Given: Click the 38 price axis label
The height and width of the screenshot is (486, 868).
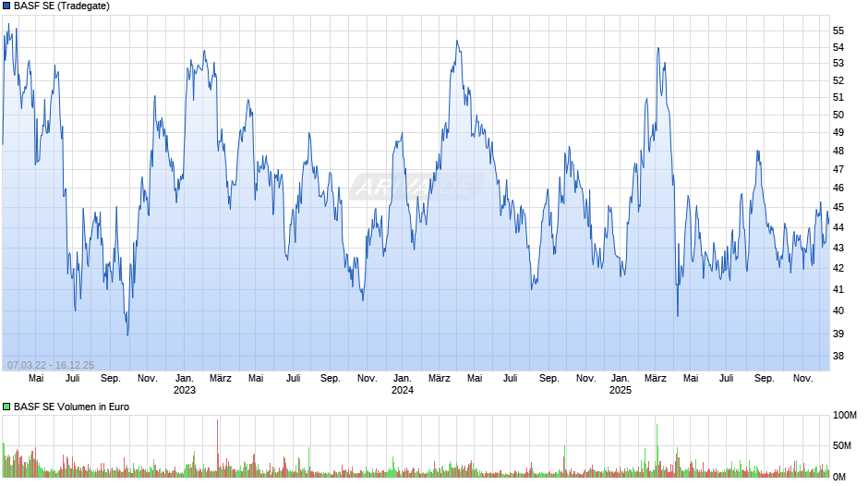Looking at the screenshot, I should coord(838,357).
